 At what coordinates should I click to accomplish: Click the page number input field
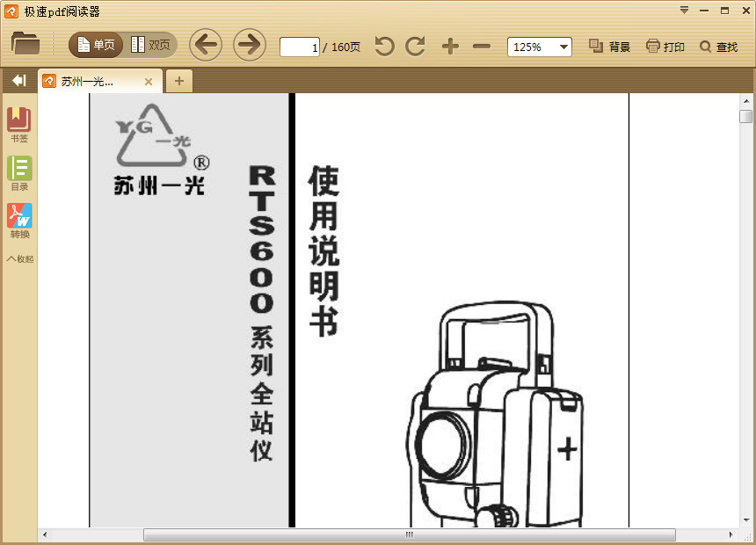click(300, 47)
